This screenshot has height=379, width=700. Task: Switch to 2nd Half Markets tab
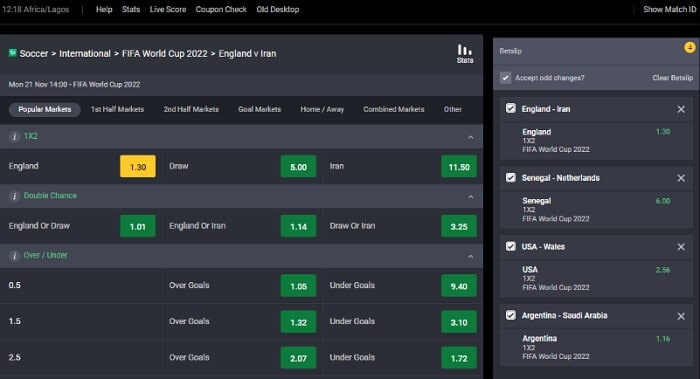[x=191, y=109]
